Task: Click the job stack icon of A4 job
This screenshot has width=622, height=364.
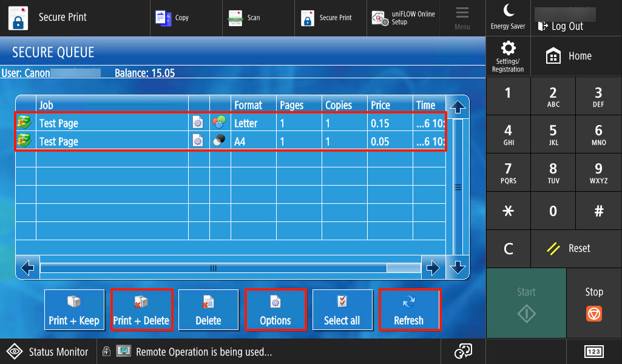Action: (24, 140)
